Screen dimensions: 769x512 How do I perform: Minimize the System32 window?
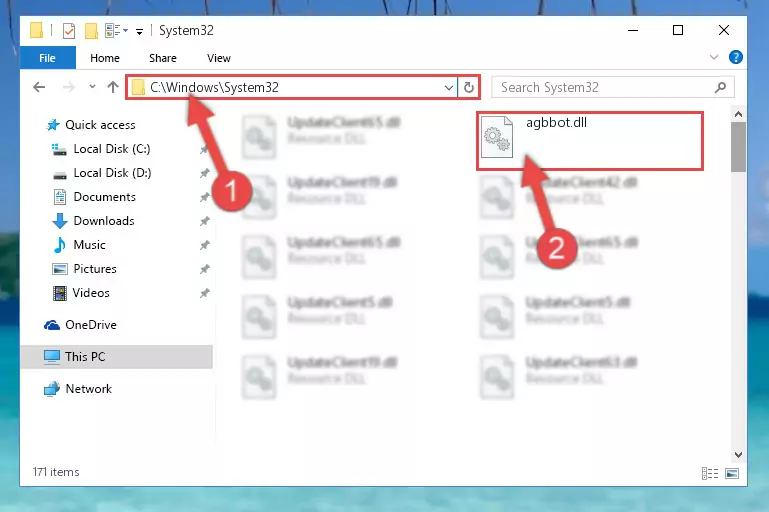(633, 30)
